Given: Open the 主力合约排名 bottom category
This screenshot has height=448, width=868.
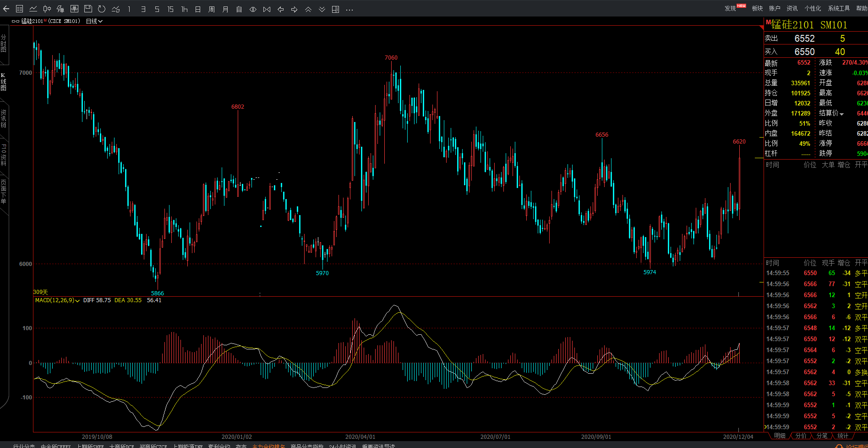Looking at the screenshot, I should [x=269, y=446].
